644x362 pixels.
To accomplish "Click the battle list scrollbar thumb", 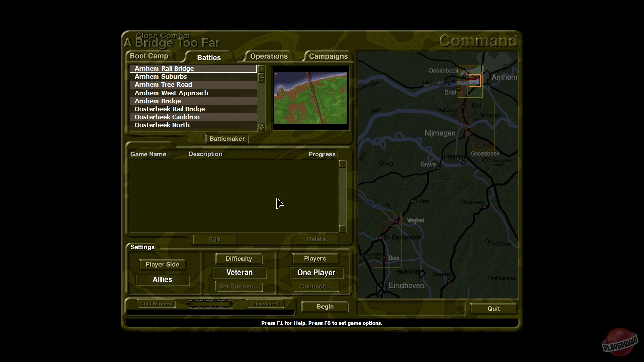I will (261, 78).
